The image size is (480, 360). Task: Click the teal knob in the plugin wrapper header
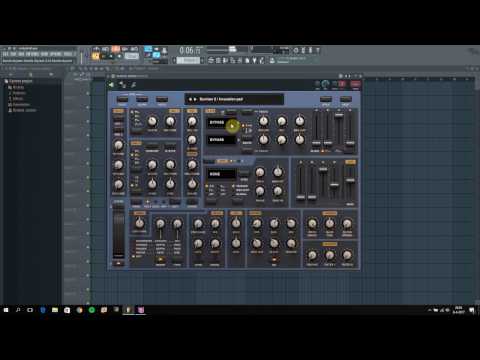325,84
